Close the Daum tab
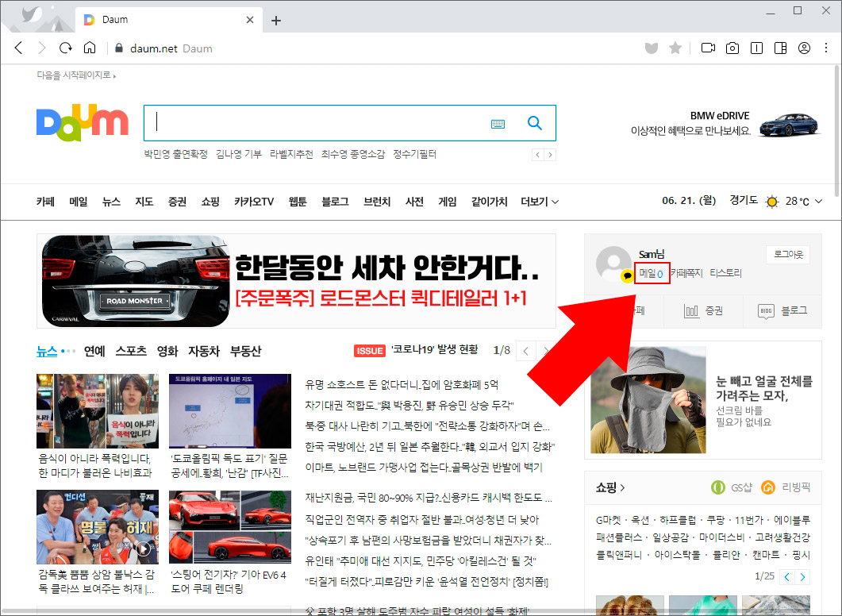Screen dimensions: 842x616 point(250,20)
